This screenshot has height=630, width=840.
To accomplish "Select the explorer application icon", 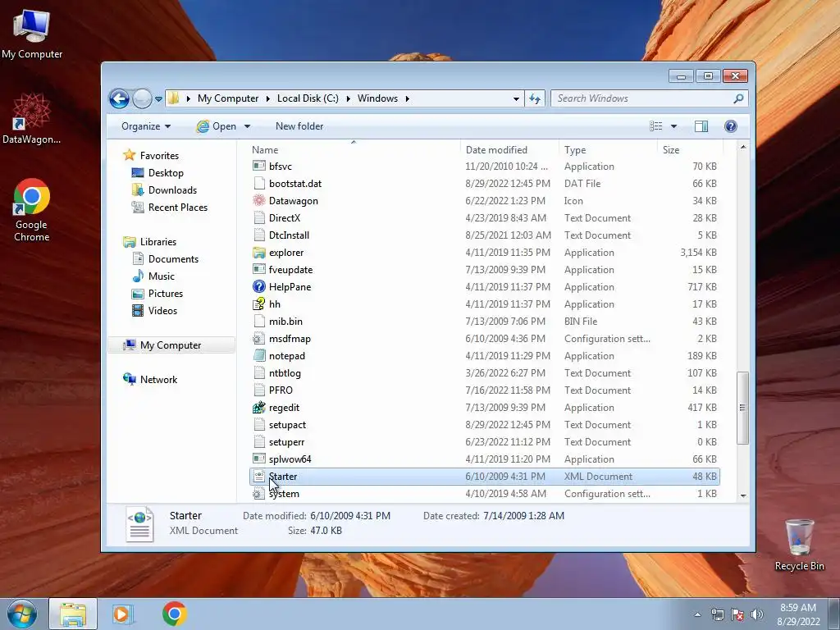I will point(258,253).
